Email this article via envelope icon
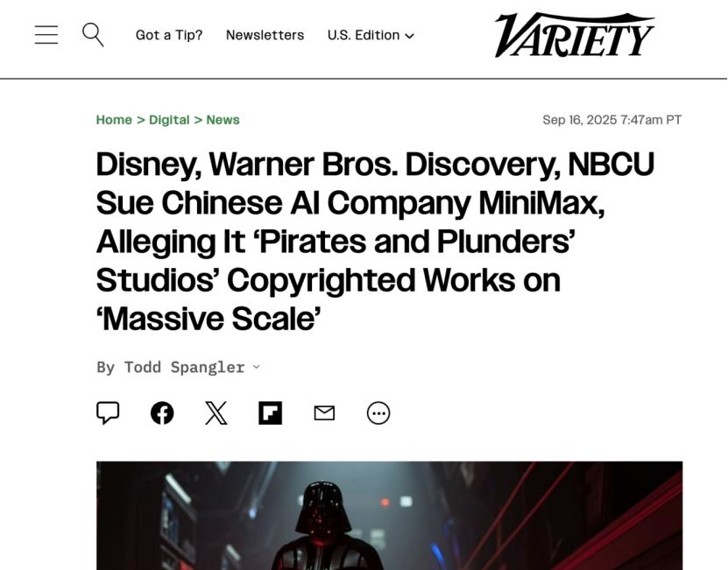Viewport: 728px width, 570px height. [x=324, y=412]
